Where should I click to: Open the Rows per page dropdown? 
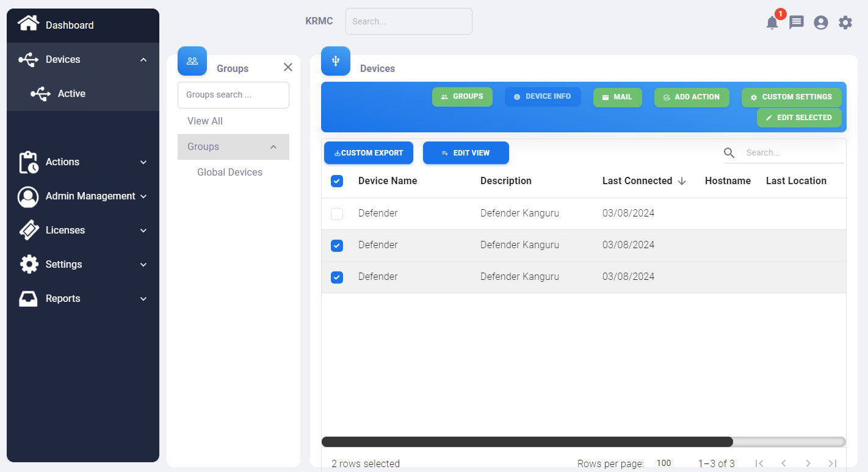coord(664,463)
